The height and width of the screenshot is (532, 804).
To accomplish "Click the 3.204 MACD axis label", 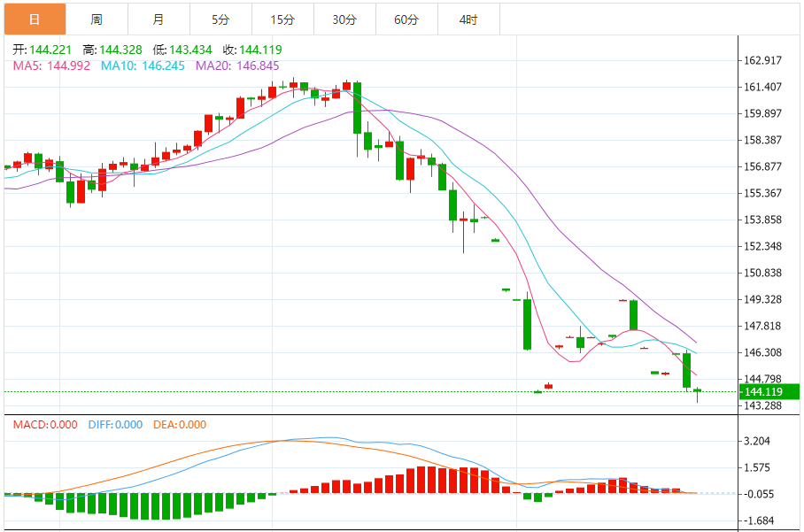I will tap(757, 442).
